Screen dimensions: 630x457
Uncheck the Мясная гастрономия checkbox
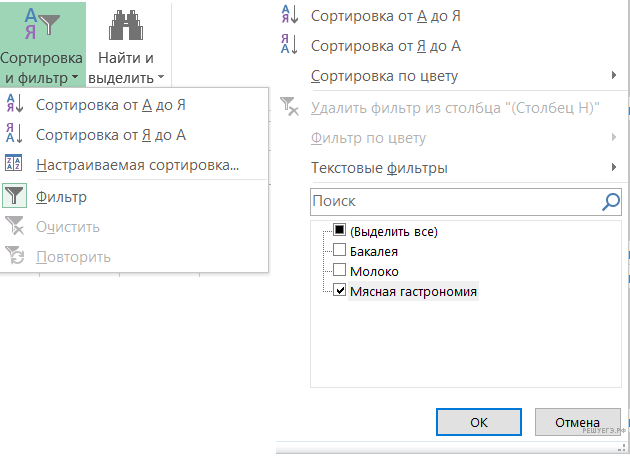tap(340, 291)
